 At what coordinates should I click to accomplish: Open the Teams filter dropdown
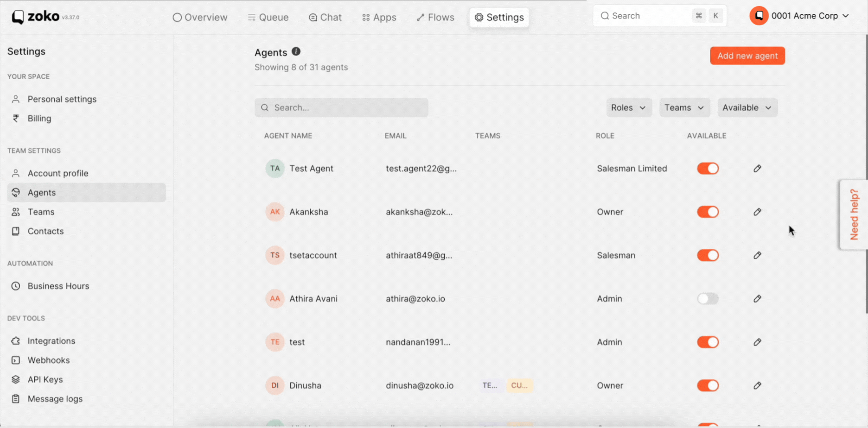tap(684, 107)
